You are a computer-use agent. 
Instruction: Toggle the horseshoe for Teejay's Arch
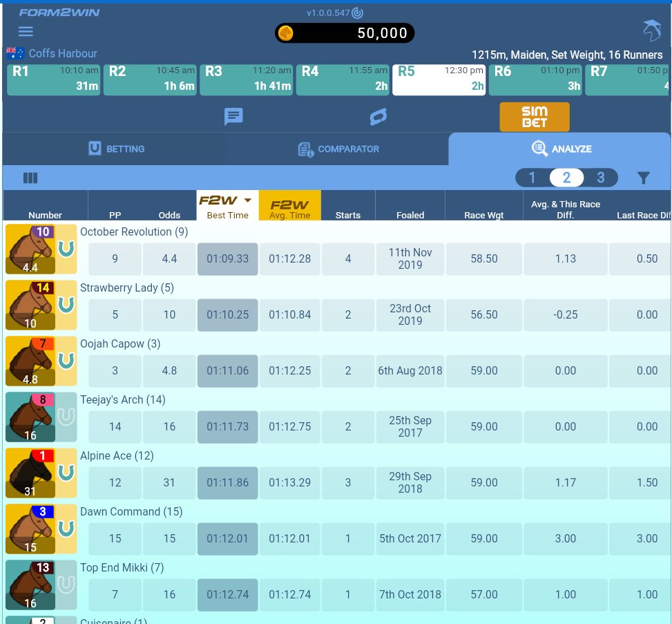[66, 417]
